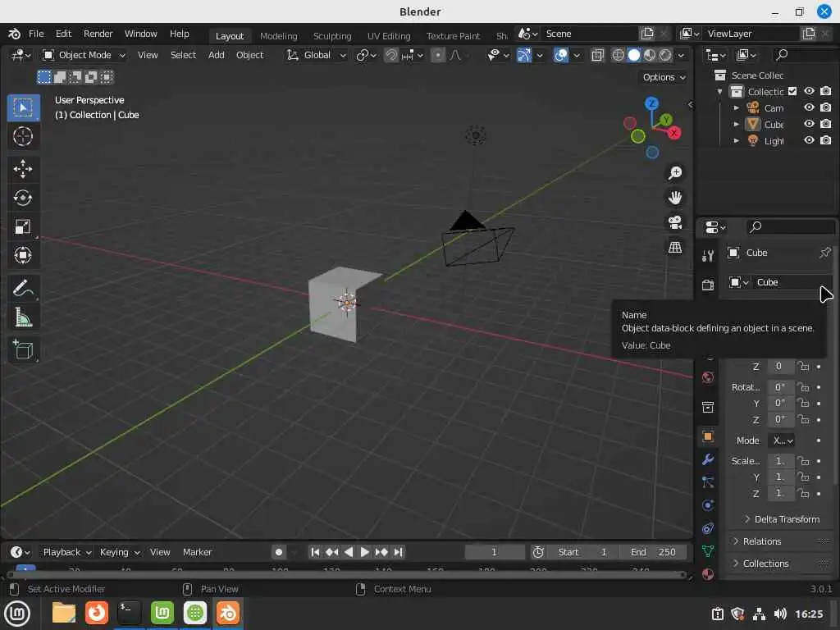Image resolution: width=840 pixels, height=630 pixels.
Task: Open the Material properties tab icon
Action: point(708,573)
